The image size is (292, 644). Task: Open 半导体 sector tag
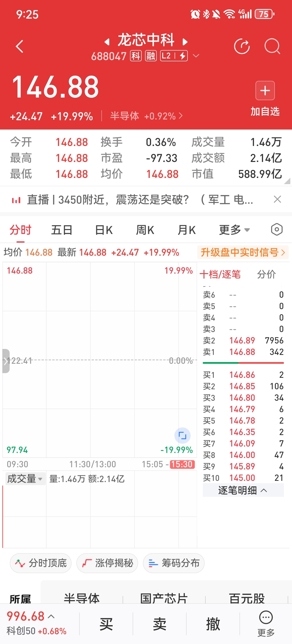pyautogui.click(x=82, y=598)
